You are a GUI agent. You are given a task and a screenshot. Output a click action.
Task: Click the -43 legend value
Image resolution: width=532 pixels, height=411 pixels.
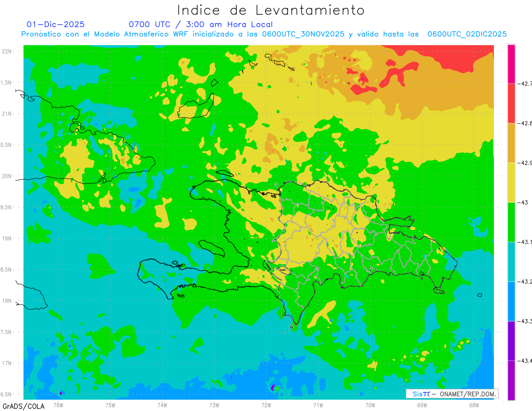(522, 202)
